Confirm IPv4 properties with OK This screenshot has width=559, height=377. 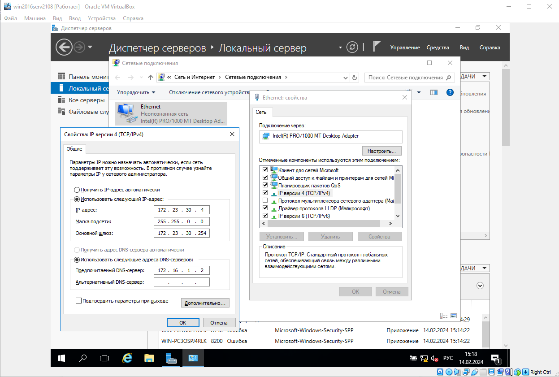[x=183, y=322]
